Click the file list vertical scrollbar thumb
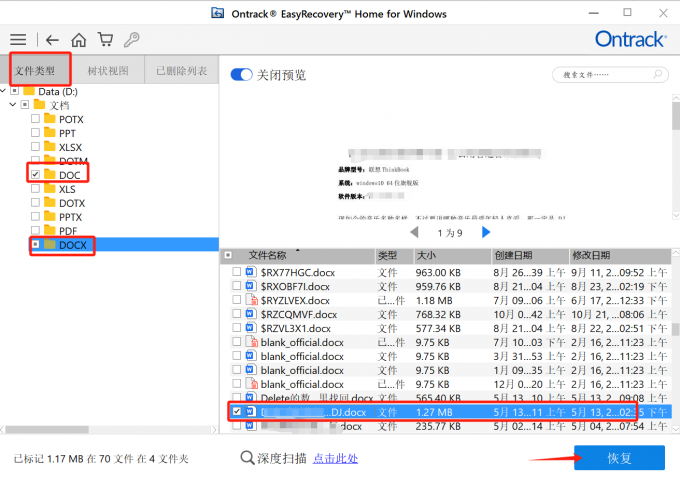Image resolution: width=680 pixels, height=480 pixels. click(x=676, y=328)
